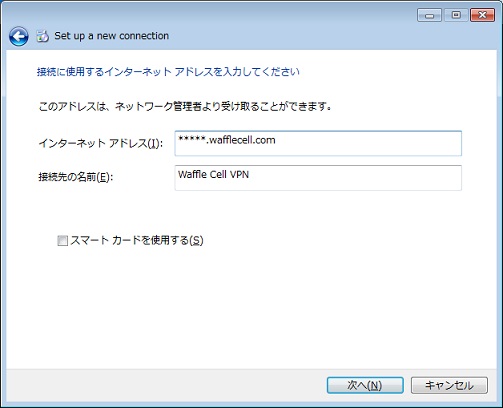Click the インターネット アドレス(I): label
The image size is (503, 408).
pos(101,144)
